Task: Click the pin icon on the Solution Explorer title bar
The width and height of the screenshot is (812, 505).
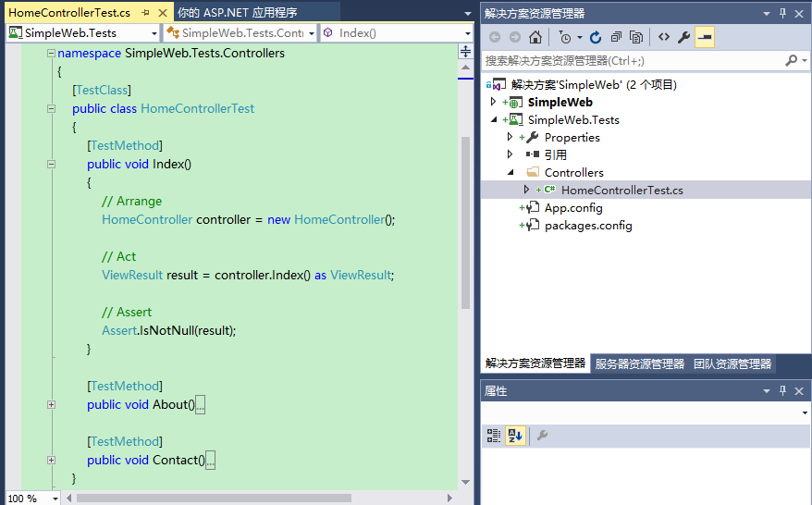Action: [x=783, y=13]
